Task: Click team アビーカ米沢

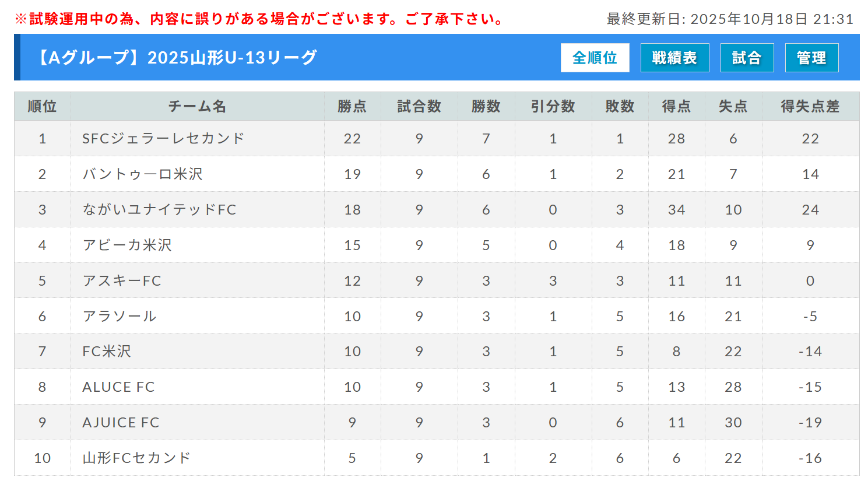Action: 127,245
